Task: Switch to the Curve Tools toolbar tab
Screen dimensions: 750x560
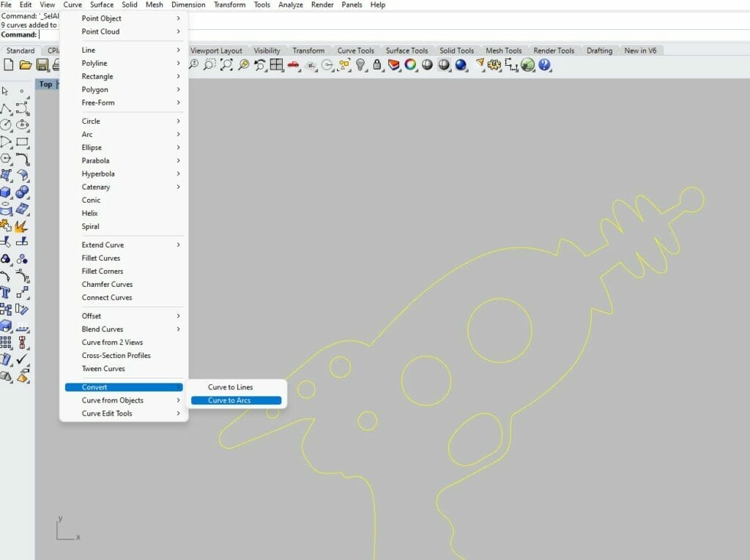Action: [x=355, y=51]
